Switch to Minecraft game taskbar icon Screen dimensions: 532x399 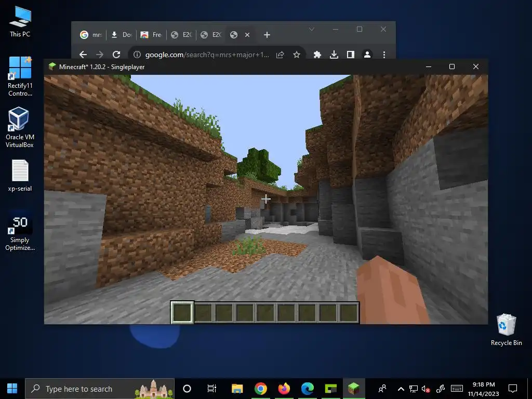[354, 389]
